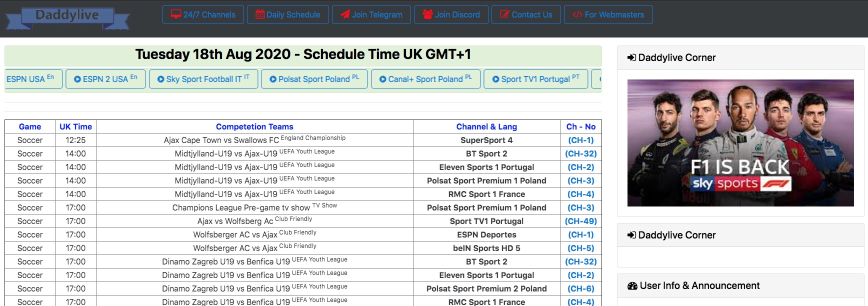The height and width of the screenshot is (306, 868).
Task: Click the paper plane Telegram icon
Action: point(345,14)
